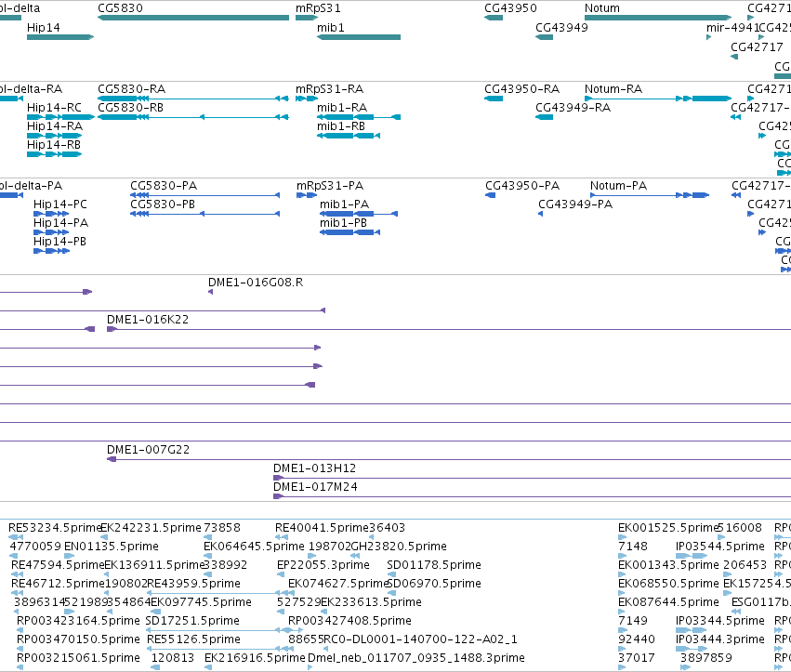The width and height of the screenshot is (791, 672).
Task: Click the EK001525.5prime EST label
Action: [x=668, y=528]
